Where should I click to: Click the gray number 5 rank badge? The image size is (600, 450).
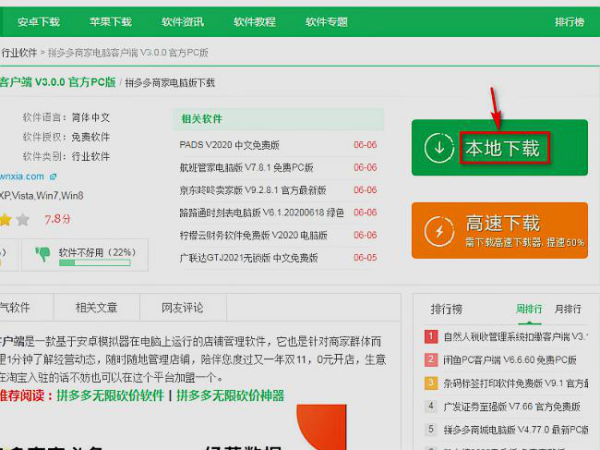[431, 430]
